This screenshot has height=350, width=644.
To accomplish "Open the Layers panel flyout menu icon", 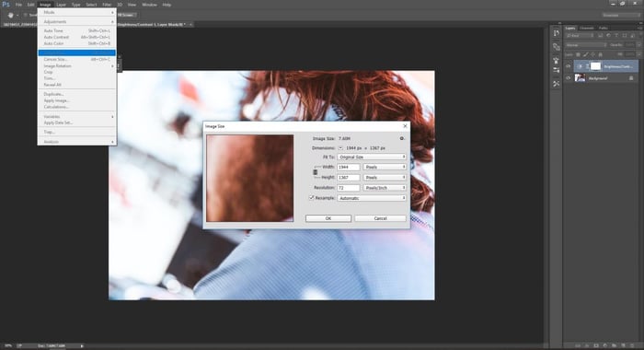I will click(640, 29).
